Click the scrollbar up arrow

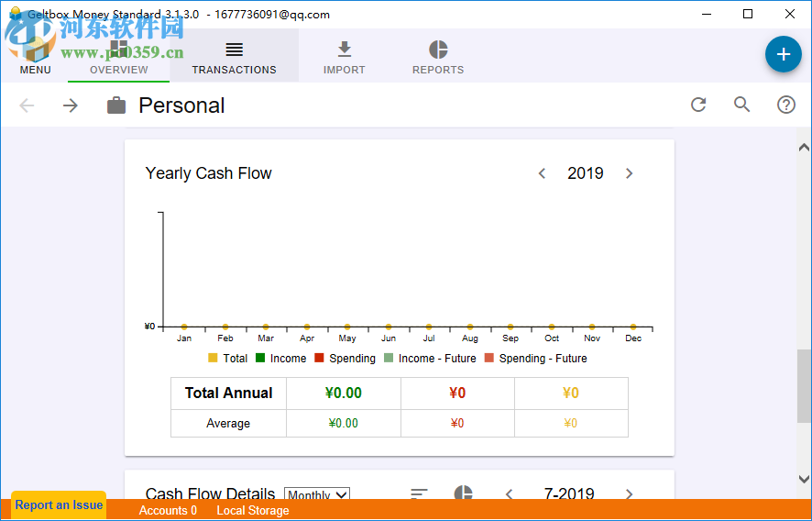[804, 148]
